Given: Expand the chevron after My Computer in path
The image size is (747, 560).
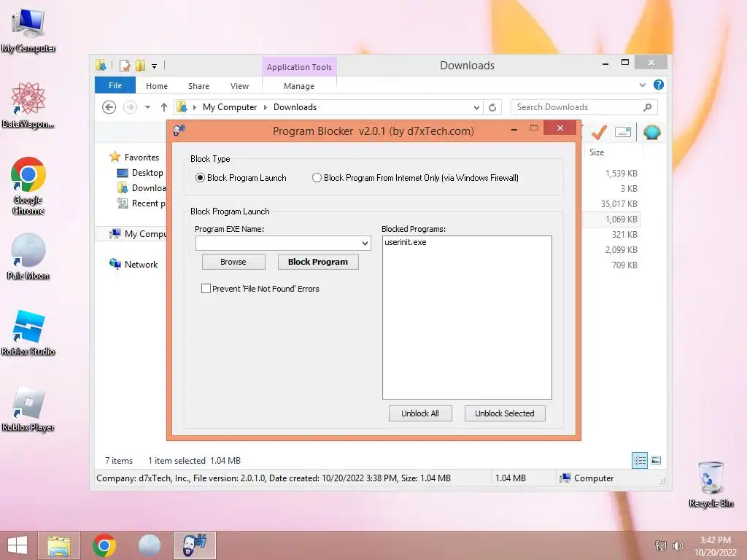Looking at the screenshot, I should point(266,108).
